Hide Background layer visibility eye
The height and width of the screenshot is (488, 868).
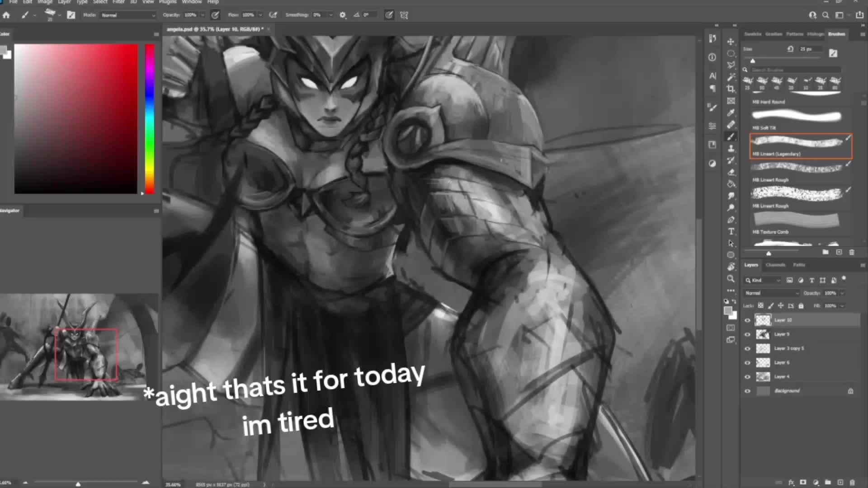(747, 391)
